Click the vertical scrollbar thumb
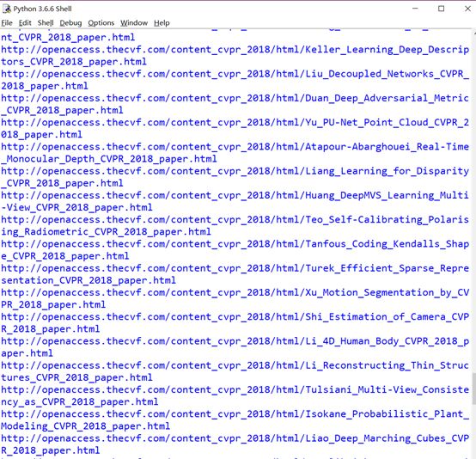The width and height of the screenshot is (476, 459). [x=474, y=389]
